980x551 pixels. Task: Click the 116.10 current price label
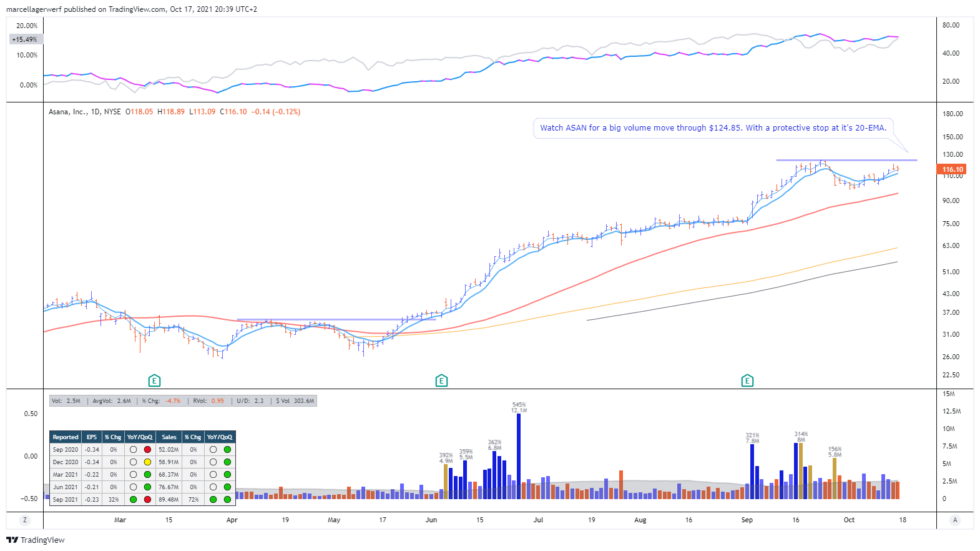(953, 169)
